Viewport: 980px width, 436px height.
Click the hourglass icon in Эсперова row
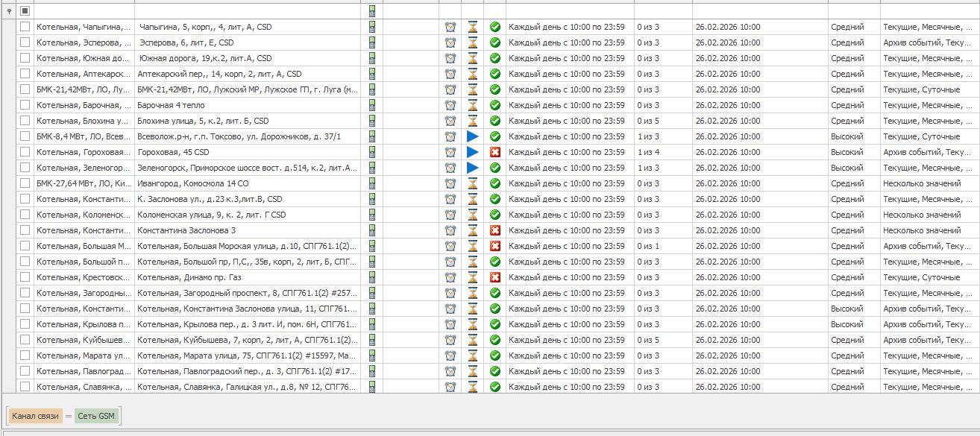click(472, 42)
